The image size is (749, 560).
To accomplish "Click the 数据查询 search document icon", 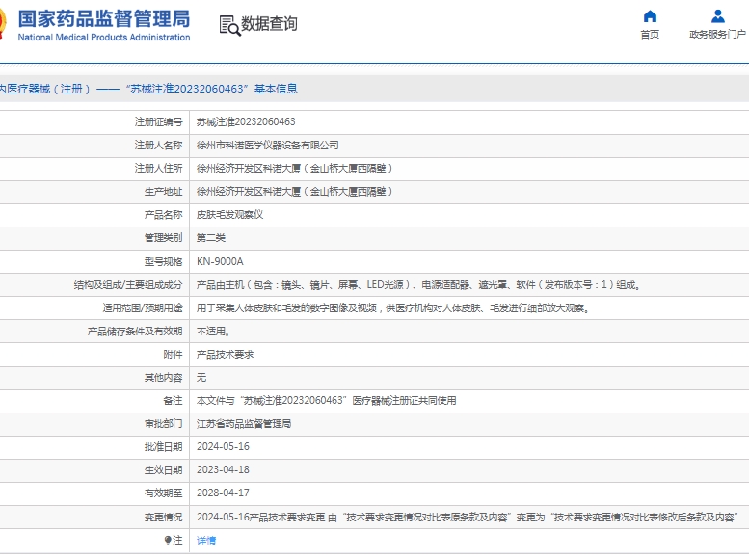I will pos(229,25).
